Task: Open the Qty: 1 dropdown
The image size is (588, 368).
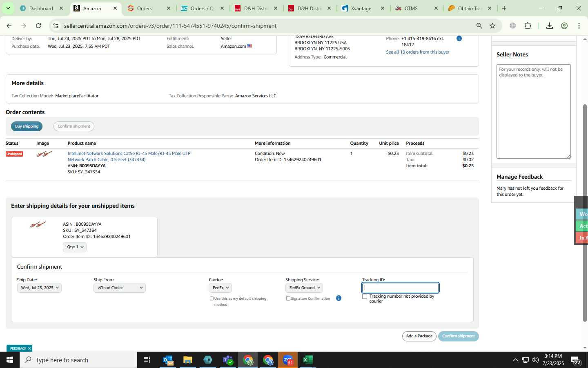Action: click(75, 247)
